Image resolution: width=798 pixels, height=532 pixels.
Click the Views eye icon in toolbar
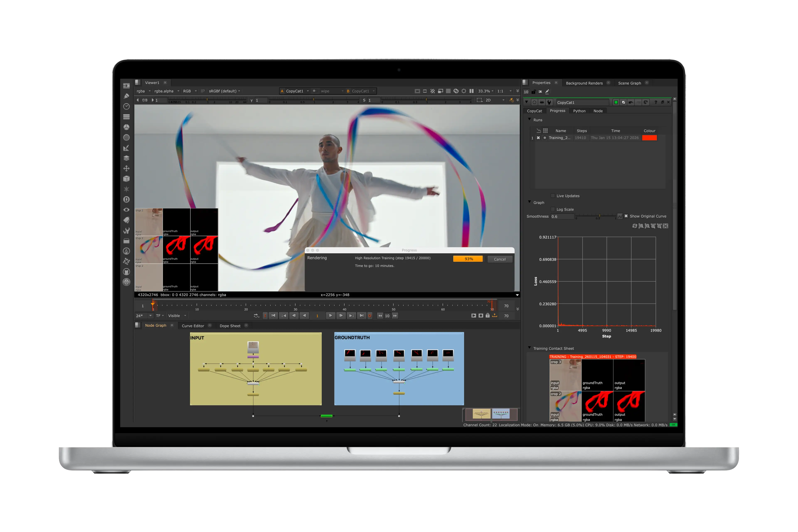tap(126, 210)
